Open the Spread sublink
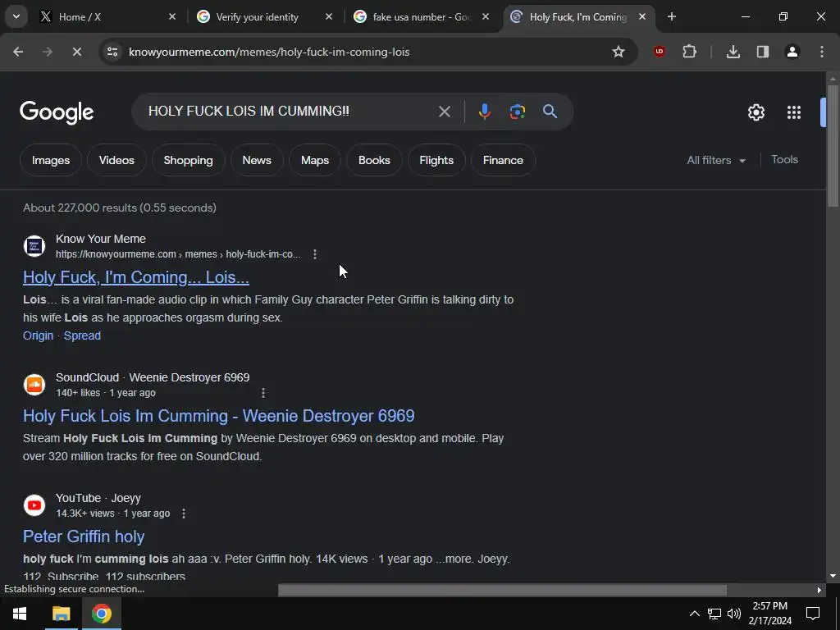 click(x=82, y=336)
